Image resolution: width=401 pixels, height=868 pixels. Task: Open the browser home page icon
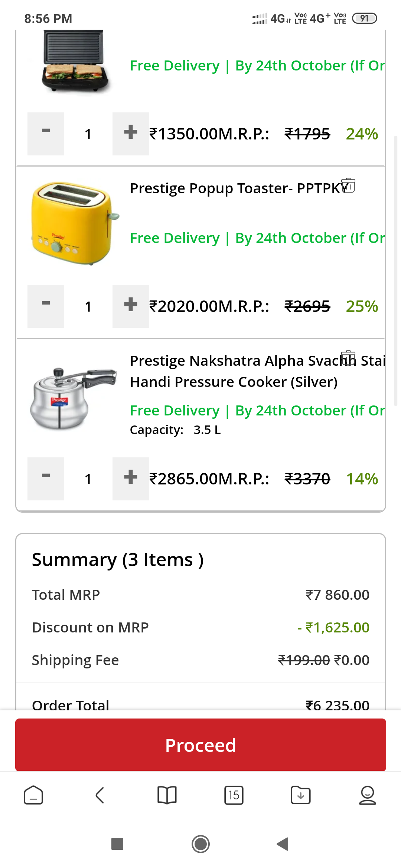[33, 795]
